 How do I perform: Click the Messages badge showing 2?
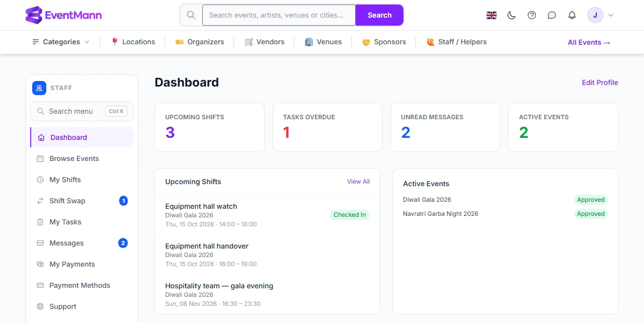(x=123, y=243)
